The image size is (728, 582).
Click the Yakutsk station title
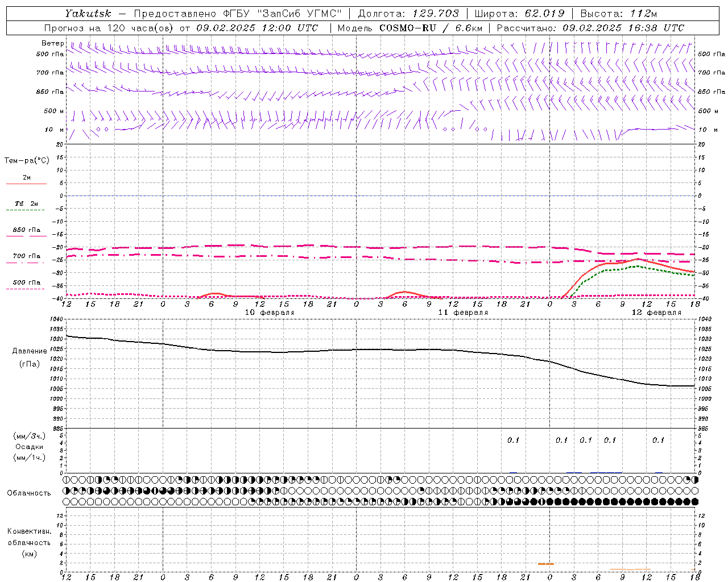(88, 13)
